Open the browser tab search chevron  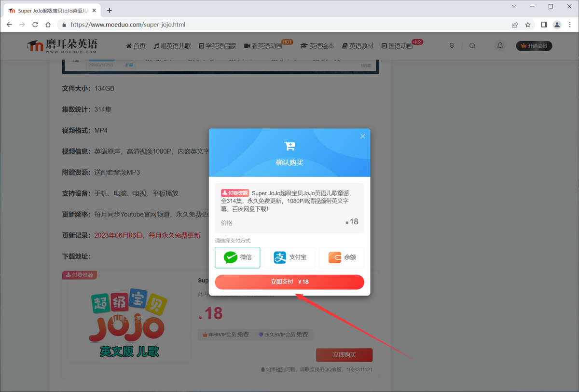[x=514, y=6]
